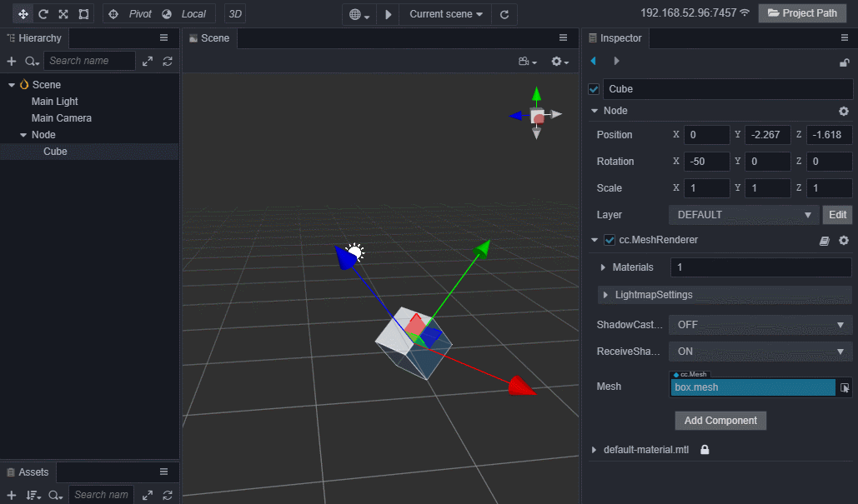Open the preview platform globe dropdown
Image resolution: width=858 pixels, height=504 pixels.
point(359,14)
